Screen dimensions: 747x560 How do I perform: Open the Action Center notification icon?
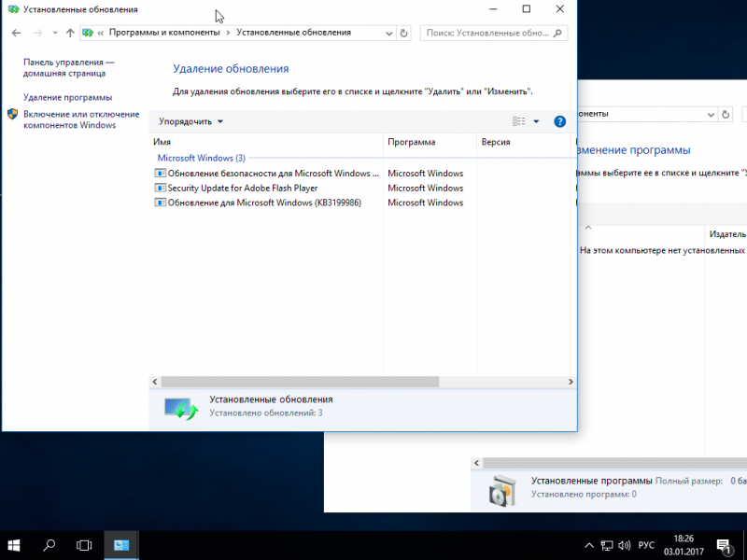tap(725, 546)
